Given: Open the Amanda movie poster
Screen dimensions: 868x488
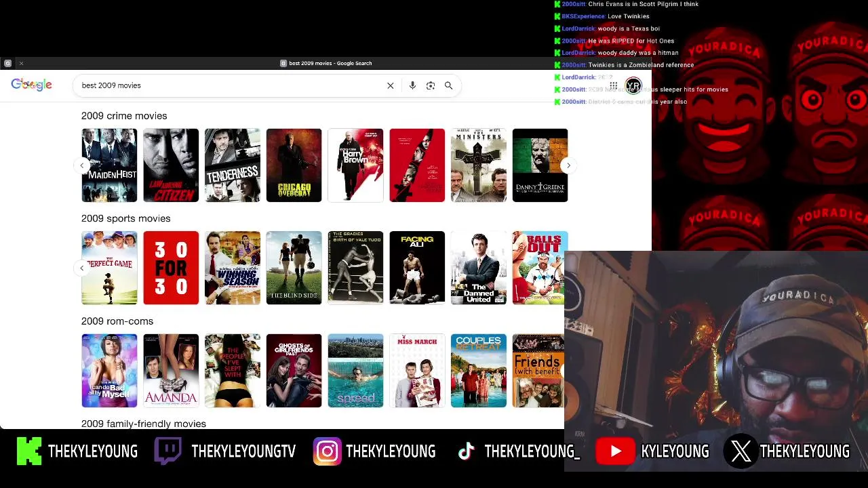Looking at the screenshot, I should pos(171,371).
